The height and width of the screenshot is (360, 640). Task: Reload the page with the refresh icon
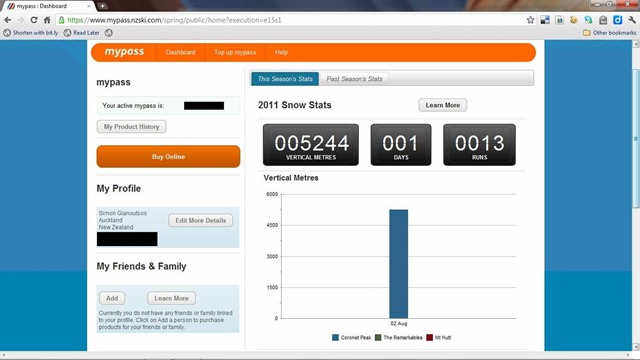tap(34, 20)
